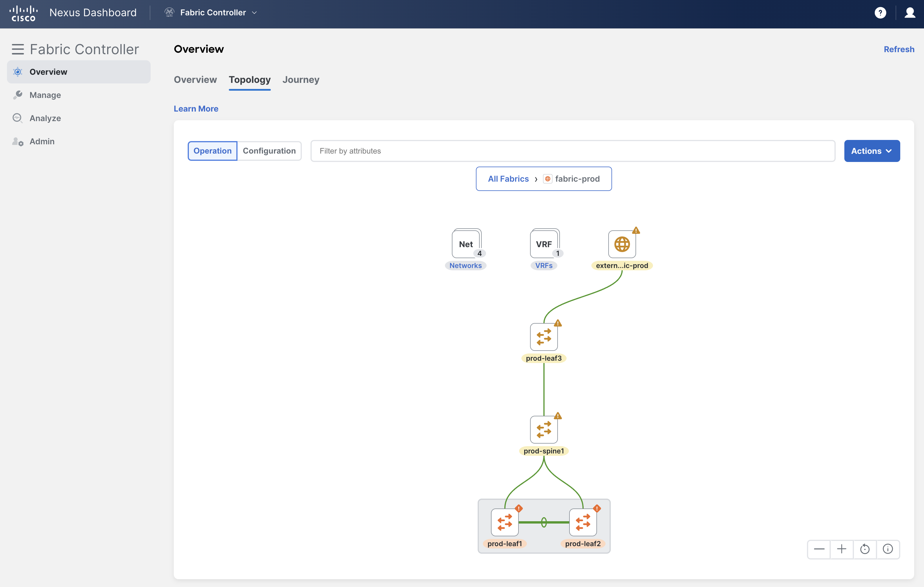924x587 pixels.
Task: Expand the Fabric Controller service switcher
Action: pos(254,13)
